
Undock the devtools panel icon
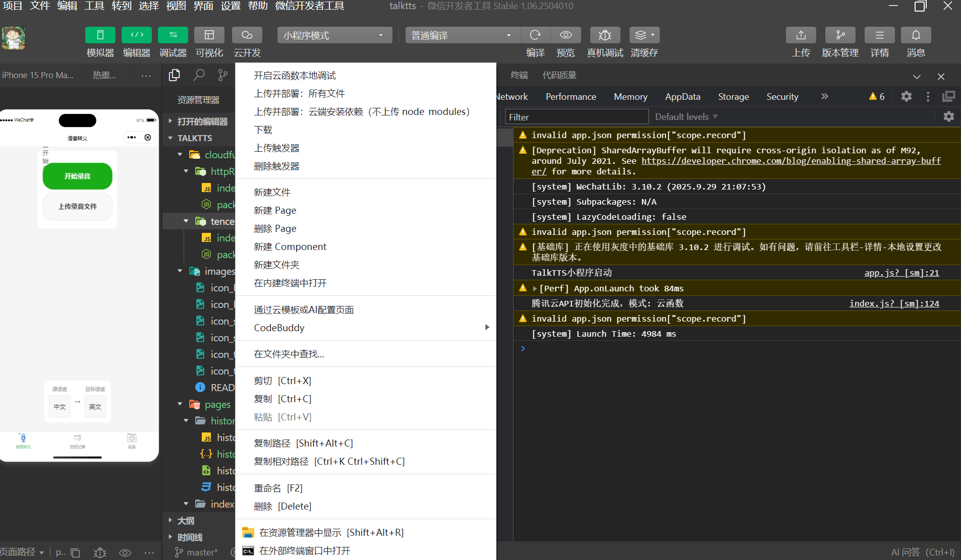point(948,96)
